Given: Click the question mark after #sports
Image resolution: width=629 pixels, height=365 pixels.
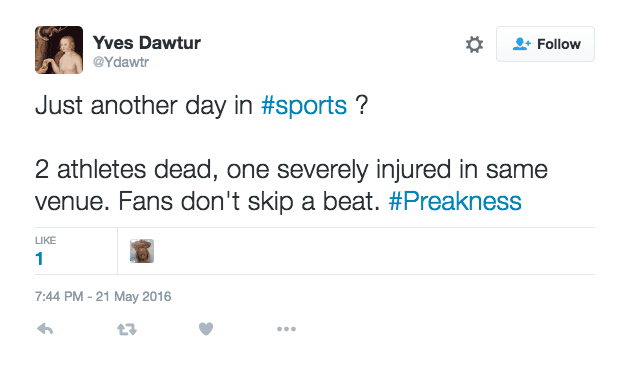Looking at the screenshot, I should tap(361, 105).
